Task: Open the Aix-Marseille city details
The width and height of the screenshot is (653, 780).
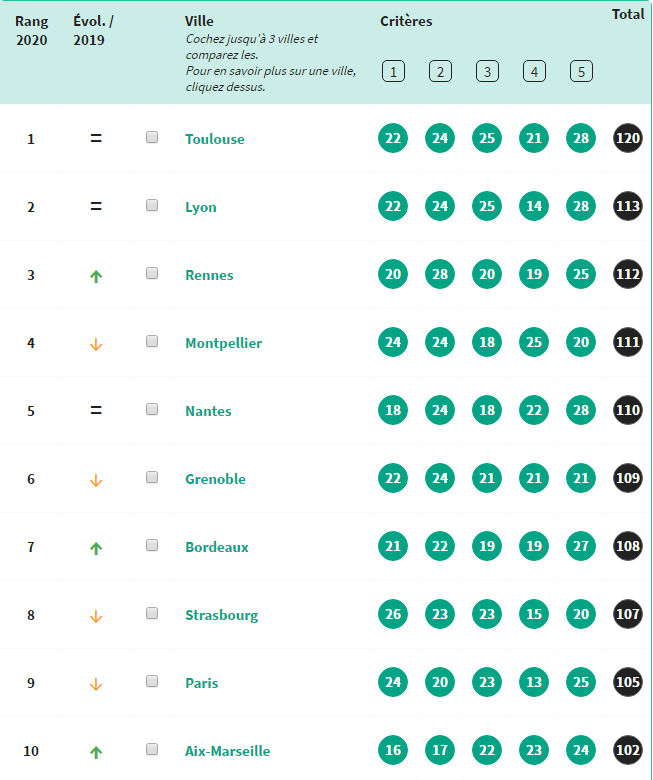Action: (228, 751)
